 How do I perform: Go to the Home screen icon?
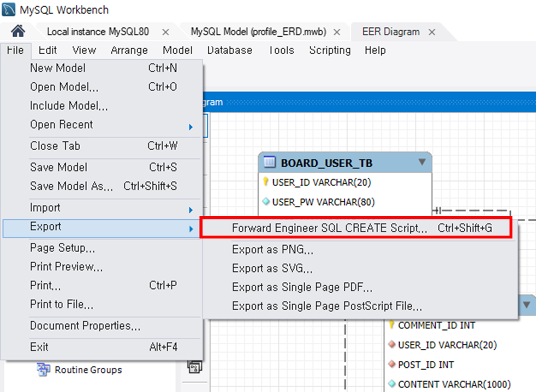(x=18, y=31)
